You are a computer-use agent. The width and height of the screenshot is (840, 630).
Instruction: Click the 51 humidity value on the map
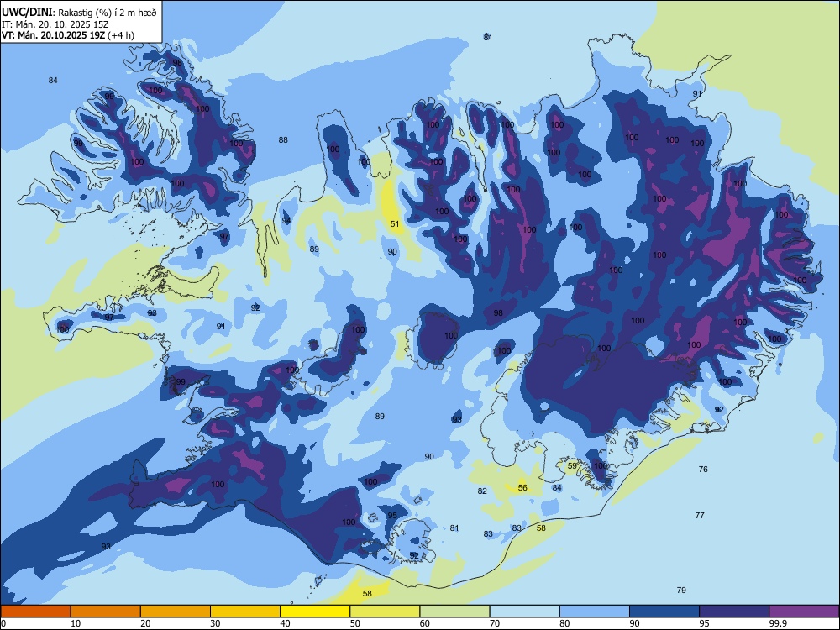[395, 224]
